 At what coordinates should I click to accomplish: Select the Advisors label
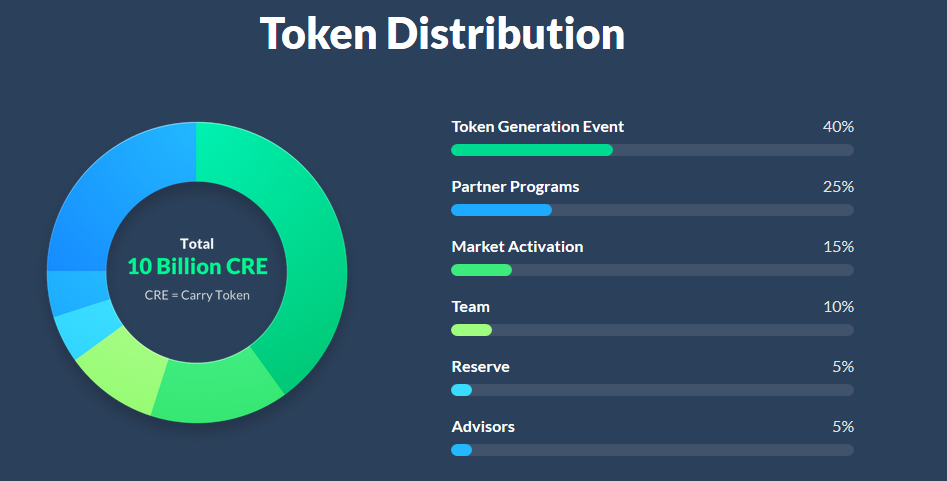[x=483, y=427]
